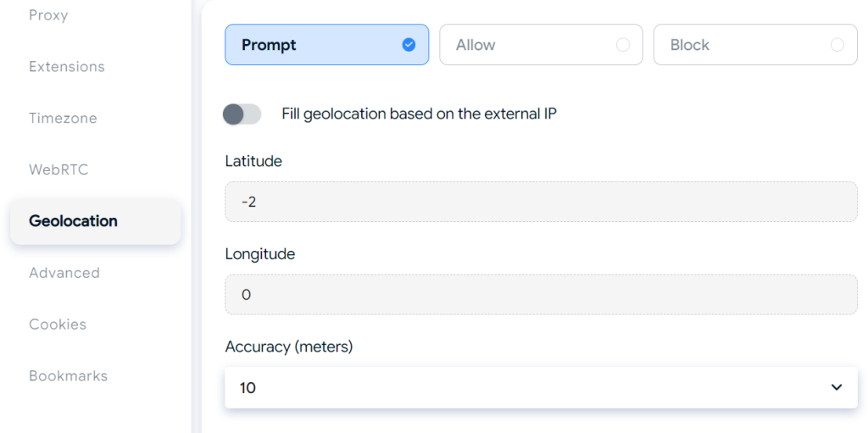Click the Latitude input field

[x=541, y=202]
